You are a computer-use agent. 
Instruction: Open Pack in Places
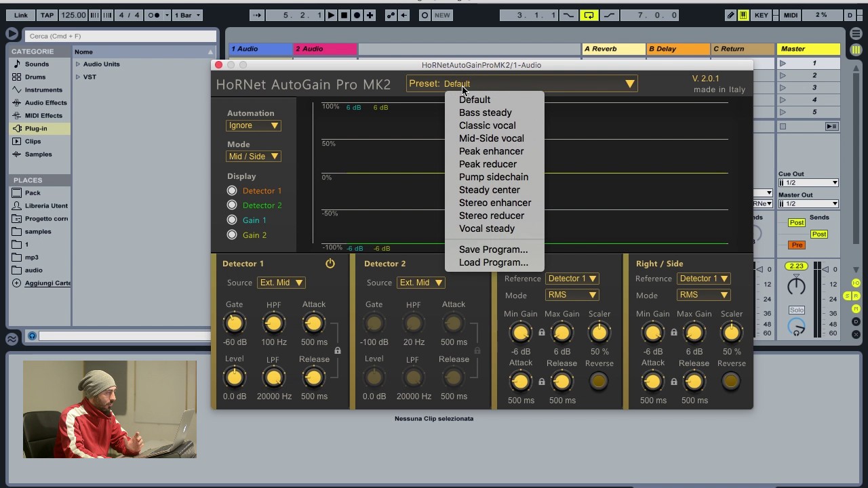(x=33, y=192)
